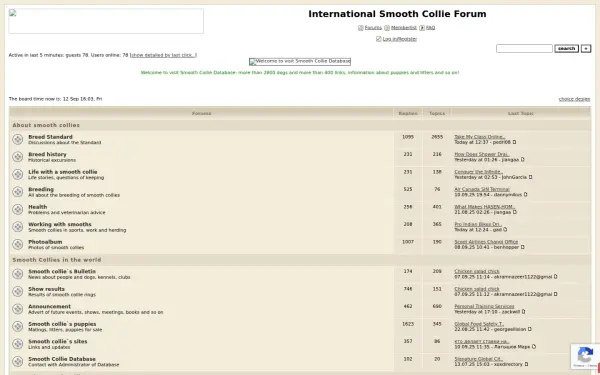Screen dimensions: 600x375
Task: Open the Memberlist menu item
Action: pos(404,28)
